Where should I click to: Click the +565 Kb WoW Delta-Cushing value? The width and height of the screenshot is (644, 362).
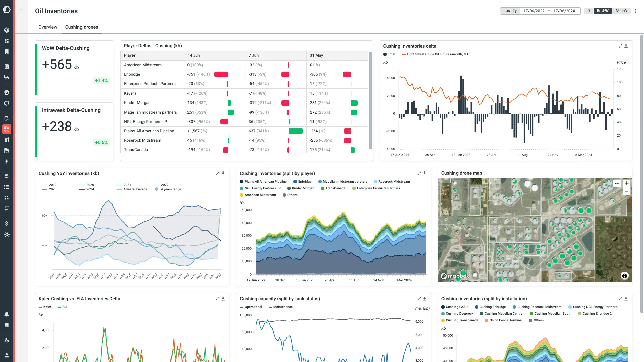pyautogui.click(x=60, y=64)
